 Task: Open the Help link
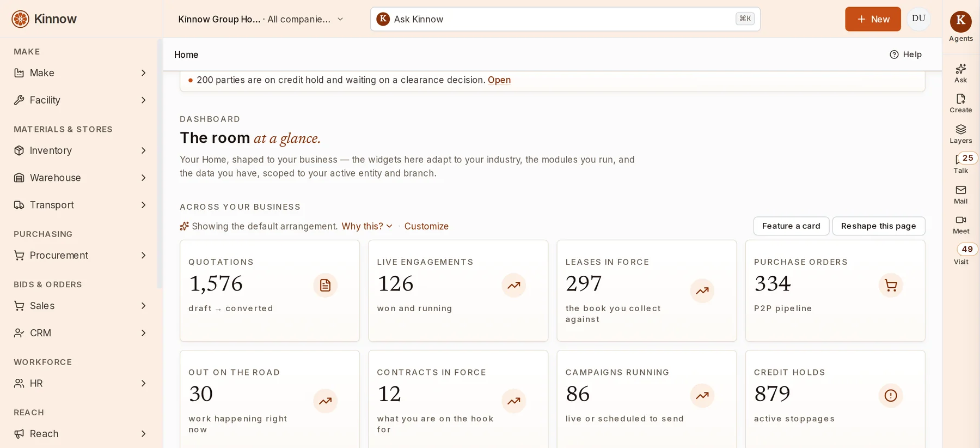coord(906,55)
